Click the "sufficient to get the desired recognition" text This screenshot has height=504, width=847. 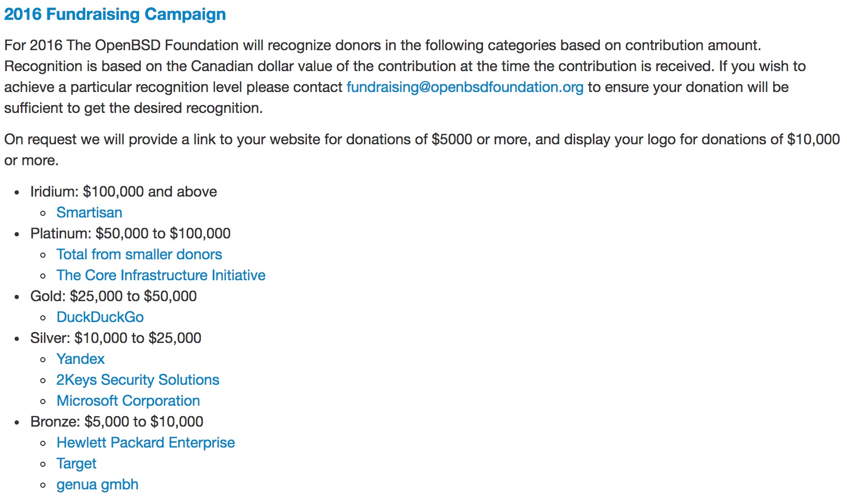click(x=133, y=108)
